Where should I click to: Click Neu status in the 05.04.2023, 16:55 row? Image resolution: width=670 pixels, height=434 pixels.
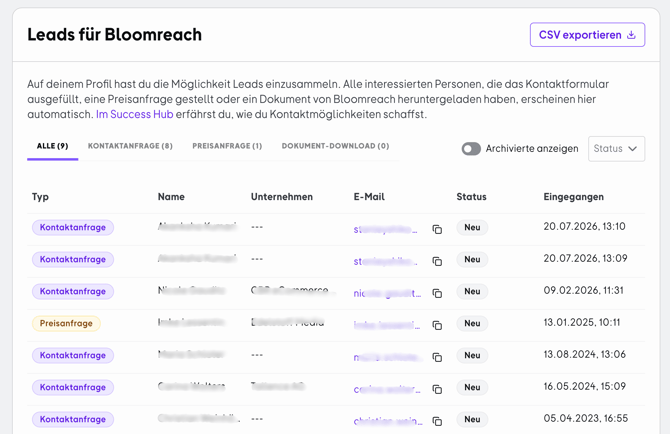click(x=472, y=419)
